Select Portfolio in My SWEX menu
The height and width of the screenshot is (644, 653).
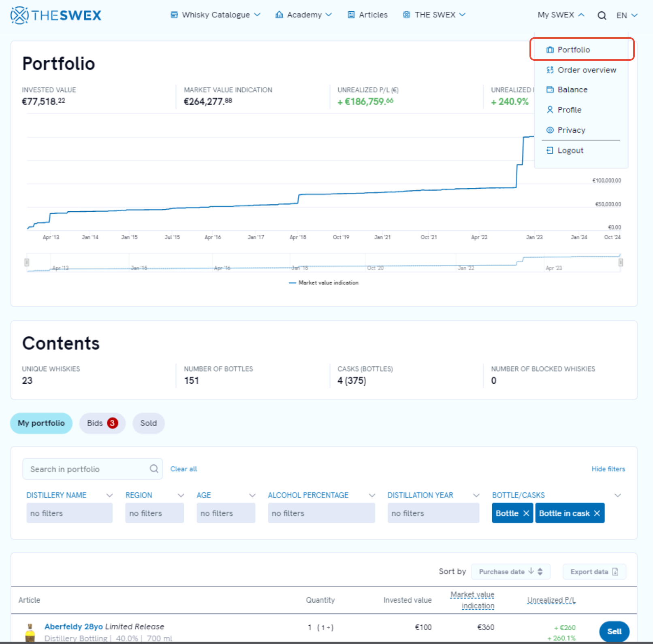click(574, 50)
